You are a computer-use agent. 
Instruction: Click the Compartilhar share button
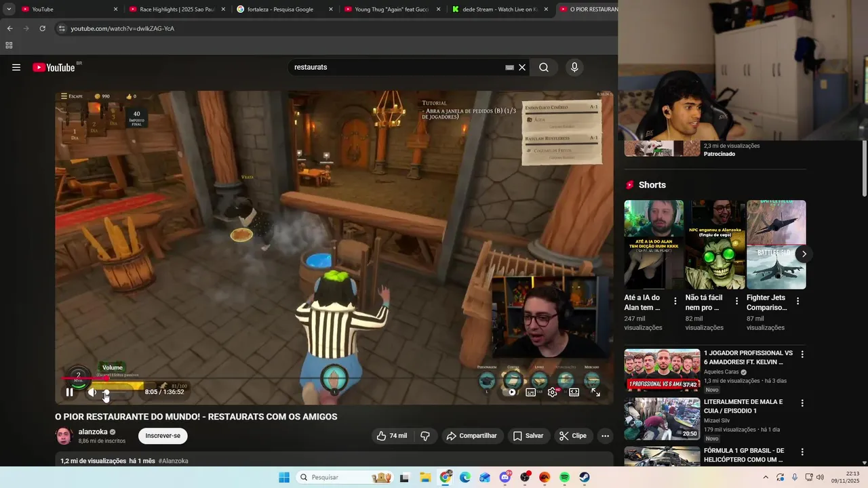point(471,436)
